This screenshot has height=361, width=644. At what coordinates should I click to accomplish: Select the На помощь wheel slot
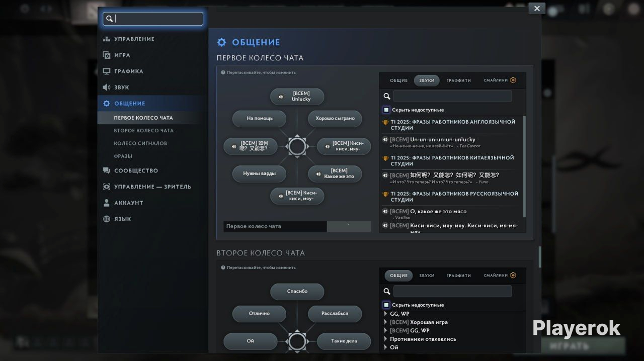click(x=260, y=119)
